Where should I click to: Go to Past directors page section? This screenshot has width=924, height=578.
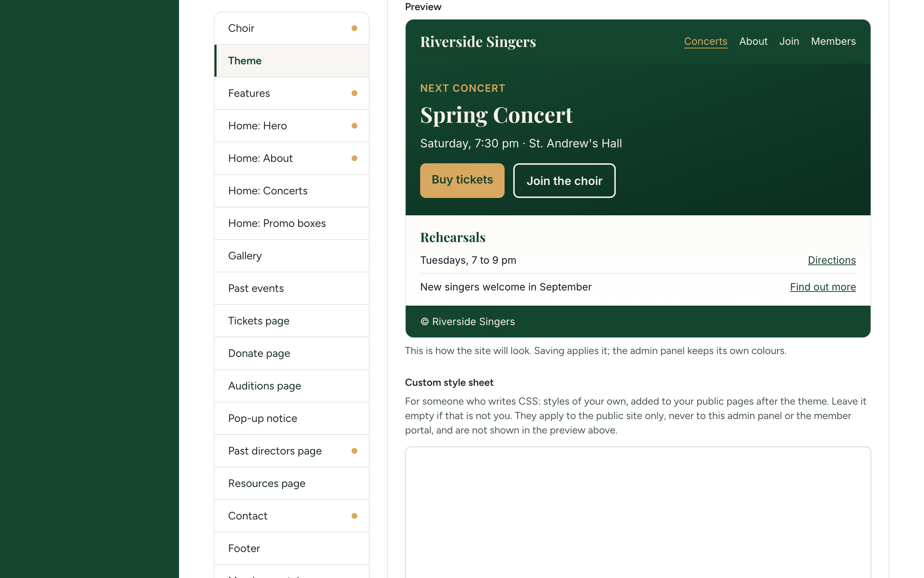[x=292, y=451]
